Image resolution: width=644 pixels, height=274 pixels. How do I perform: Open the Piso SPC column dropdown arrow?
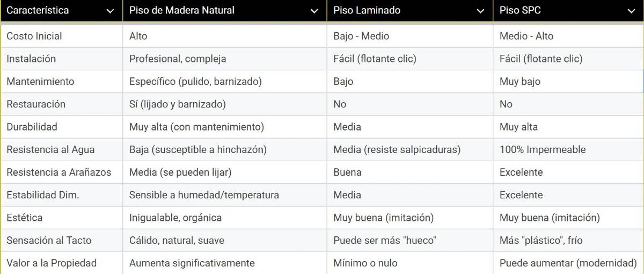point(631,11)
